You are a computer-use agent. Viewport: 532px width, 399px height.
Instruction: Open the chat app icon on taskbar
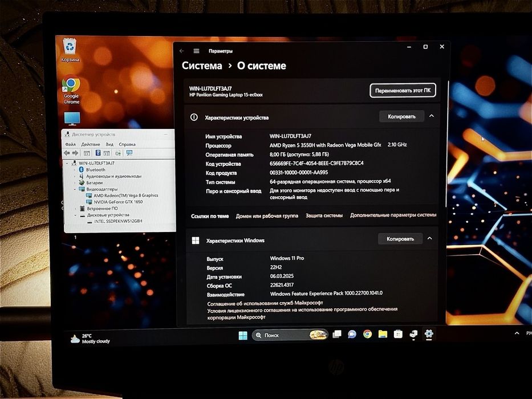coord(352,335)
